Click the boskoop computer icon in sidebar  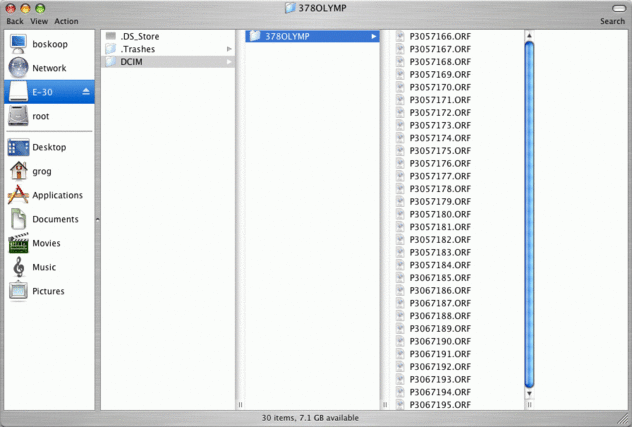pyautogui.click(x=18, y=44)
